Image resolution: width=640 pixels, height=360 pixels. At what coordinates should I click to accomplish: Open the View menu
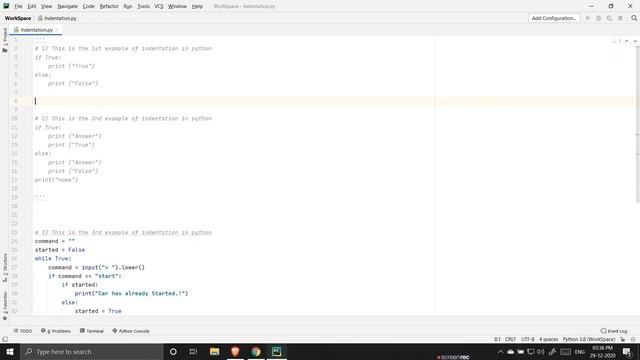(x=47, y=6)
